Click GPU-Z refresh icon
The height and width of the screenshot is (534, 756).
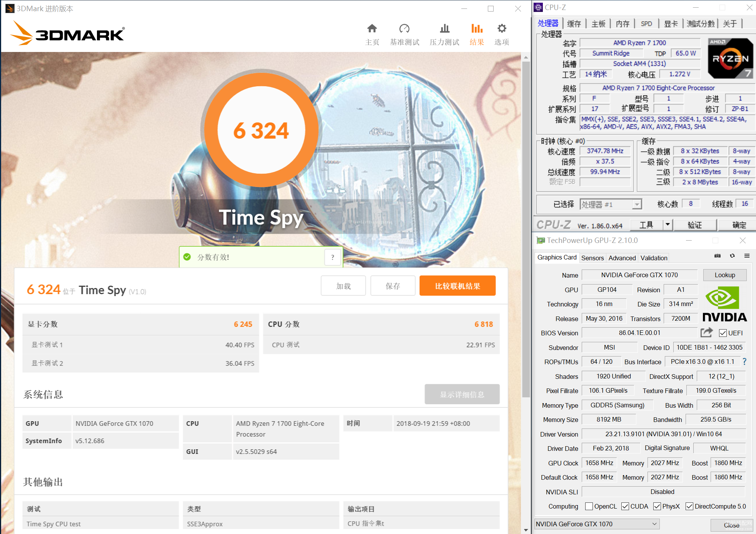[x=732, y=256]
